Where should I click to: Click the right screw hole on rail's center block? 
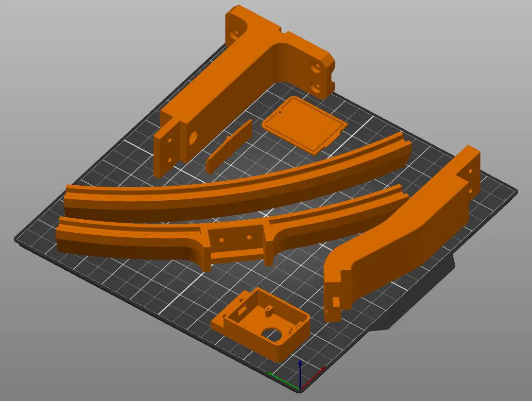tap(249, 237)
